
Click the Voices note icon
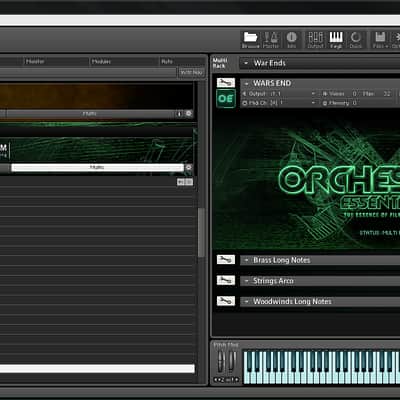[x=325, y=94]
